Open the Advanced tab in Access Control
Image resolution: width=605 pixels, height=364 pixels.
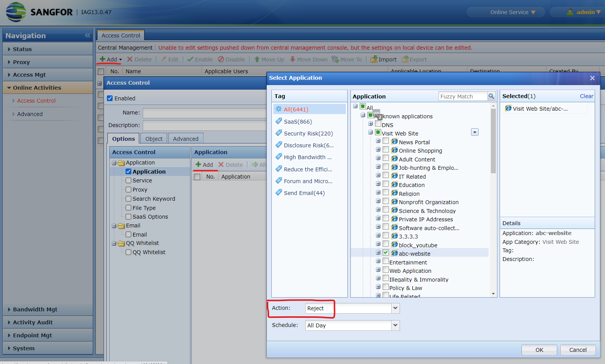click(186, 139)
